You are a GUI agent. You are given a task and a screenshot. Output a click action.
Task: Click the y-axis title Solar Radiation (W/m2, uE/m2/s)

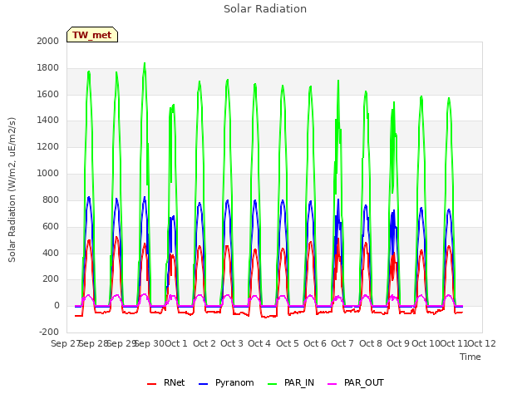[12, 190]
